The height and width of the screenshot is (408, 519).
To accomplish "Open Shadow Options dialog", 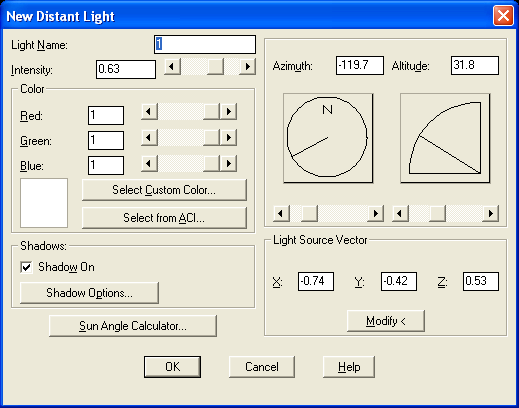I will (89, 293).
